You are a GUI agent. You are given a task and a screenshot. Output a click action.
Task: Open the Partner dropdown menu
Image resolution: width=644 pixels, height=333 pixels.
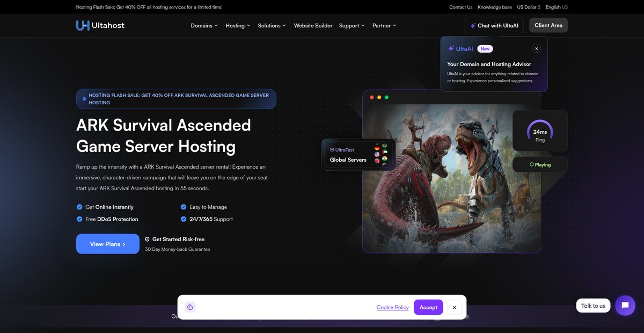pyautogui.click(x=384, y=25)
